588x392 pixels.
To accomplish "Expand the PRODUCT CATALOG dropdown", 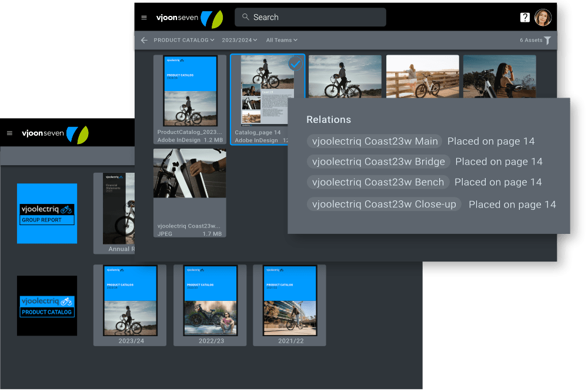I will click(183, 40).
